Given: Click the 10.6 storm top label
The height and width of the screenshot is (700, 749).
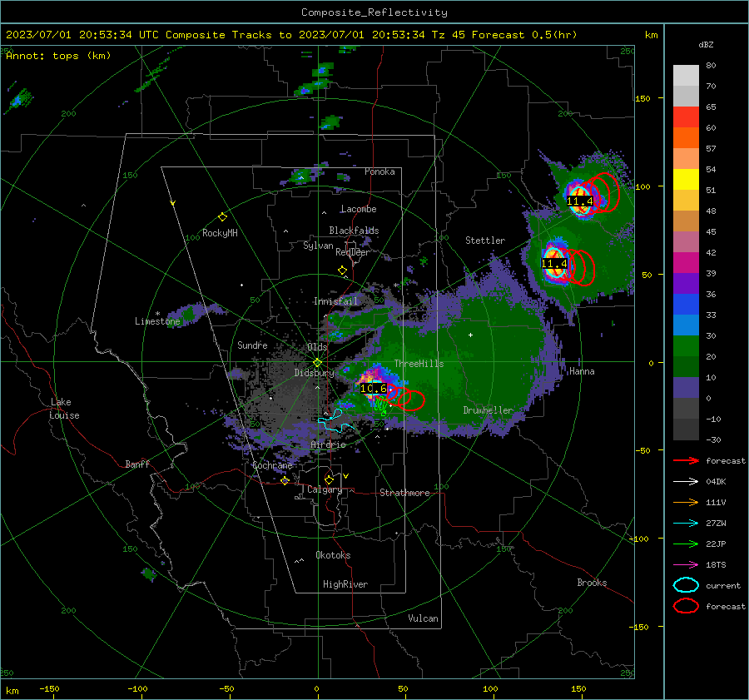Looking at the screenshot, I should (x=374, y=389).
